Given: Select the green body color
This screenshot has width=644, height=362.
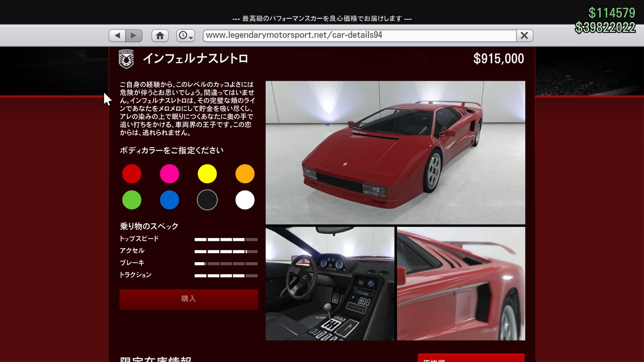Looking at the screenshot, I should click(132, 200).
